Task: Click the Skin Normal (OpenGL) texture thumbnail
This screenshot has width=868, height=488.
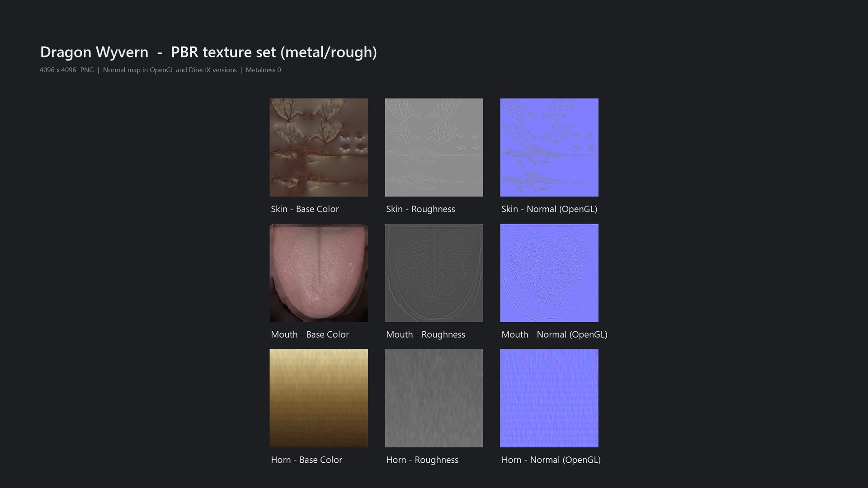Action: (x=549, y=147)
